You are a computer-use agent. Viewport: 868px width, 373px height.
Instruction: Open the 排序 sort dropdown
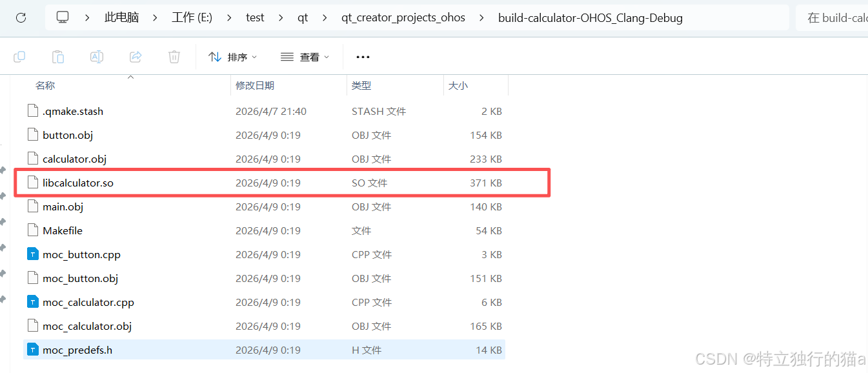pyautogui.click(x=233, y=57)
